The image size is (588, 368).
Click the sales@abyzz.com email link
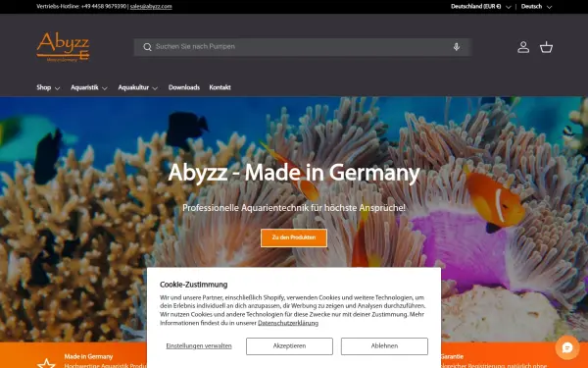pos(151,7)
